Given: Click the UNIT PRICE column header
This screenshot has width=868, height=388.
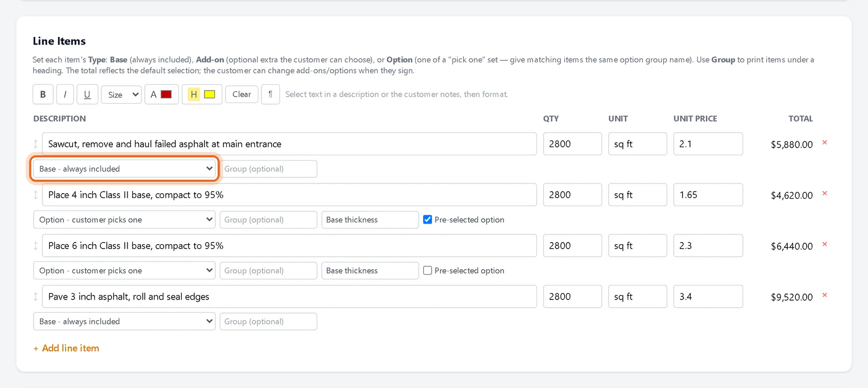Looking at the screenshot, I should click(x=695, y=119).
